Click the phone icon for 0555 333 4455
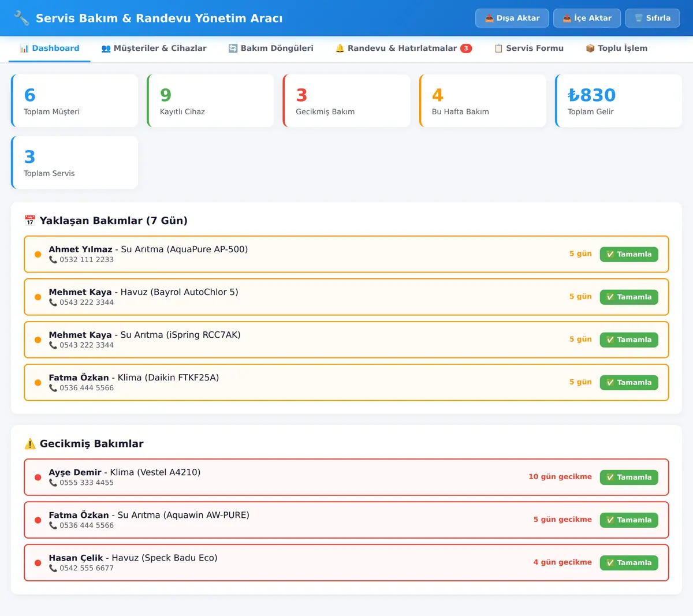Screen dimensions: 693x616 pyautogui.click(x=53, y=483)
